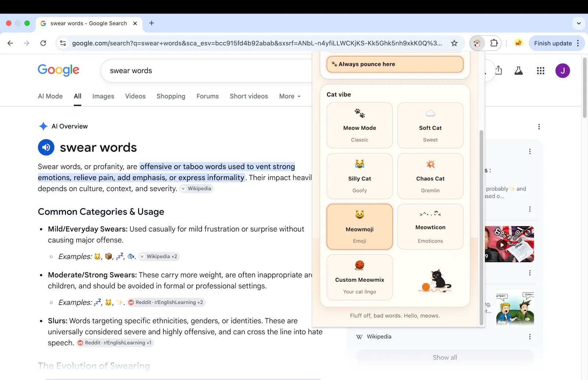
Task: Open the J account avatar
Action: pyautogui.click(x=562, y=71)
